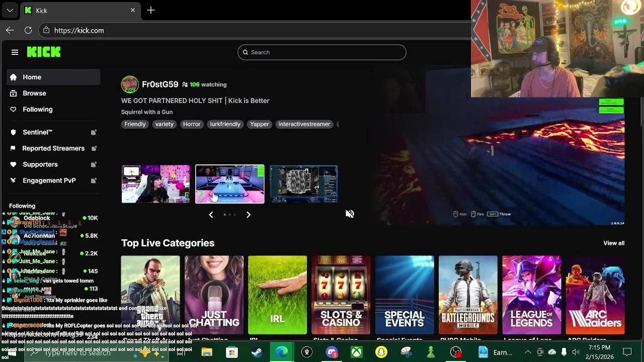The image size is (644, 362).
Task: Go to previous featured stream arrow
Action: pyautogui.click(x=211, y=215)
